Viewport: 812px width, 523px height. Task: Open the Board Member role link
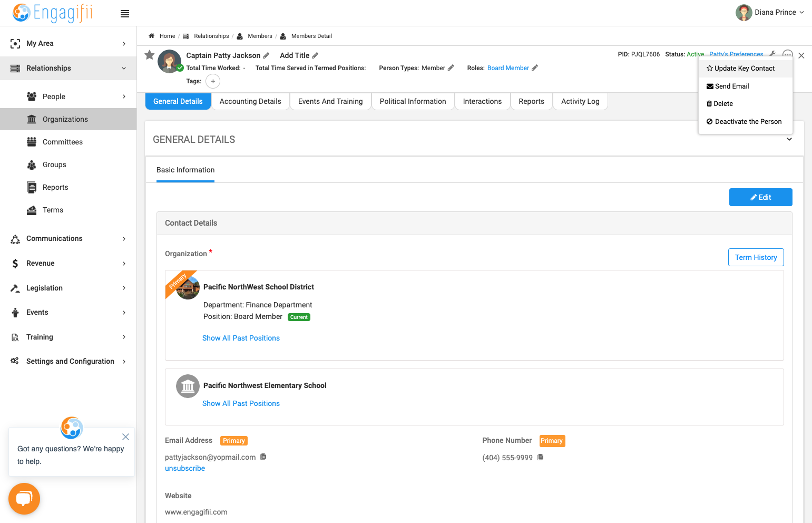pos(508,68)
